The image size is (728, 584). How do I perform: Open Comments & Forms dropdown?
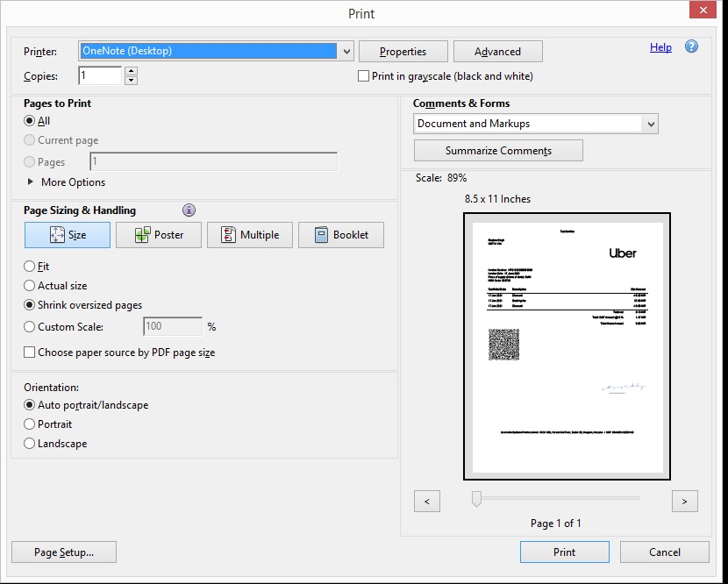click(651, 124)
